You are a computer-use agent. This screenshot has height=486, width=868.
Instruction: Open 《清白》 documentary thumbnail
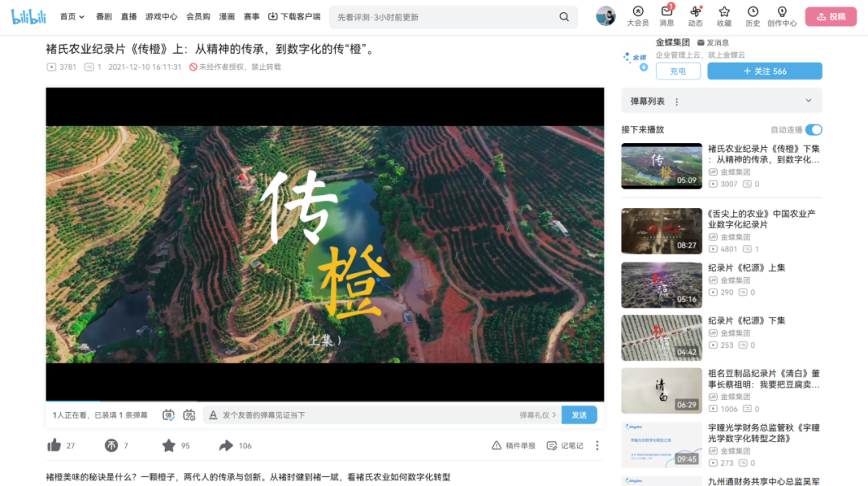pos(661,390)
